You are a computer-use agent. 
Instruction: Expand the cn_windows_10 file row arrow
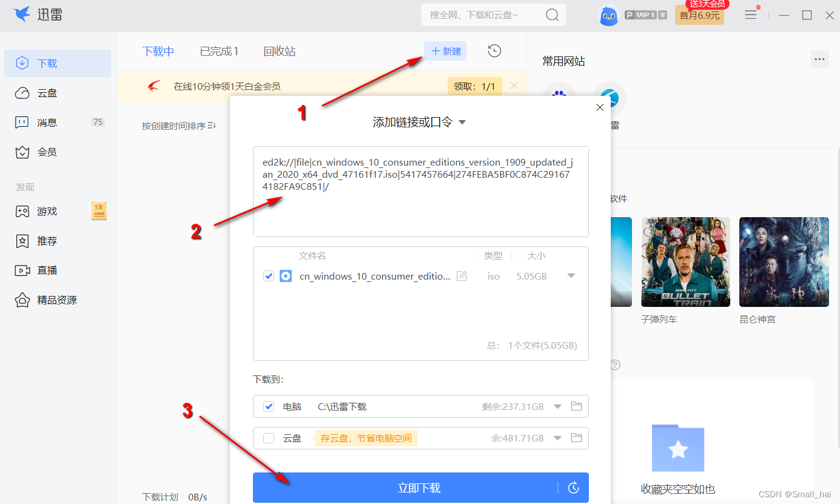click(x=571, y=276)
